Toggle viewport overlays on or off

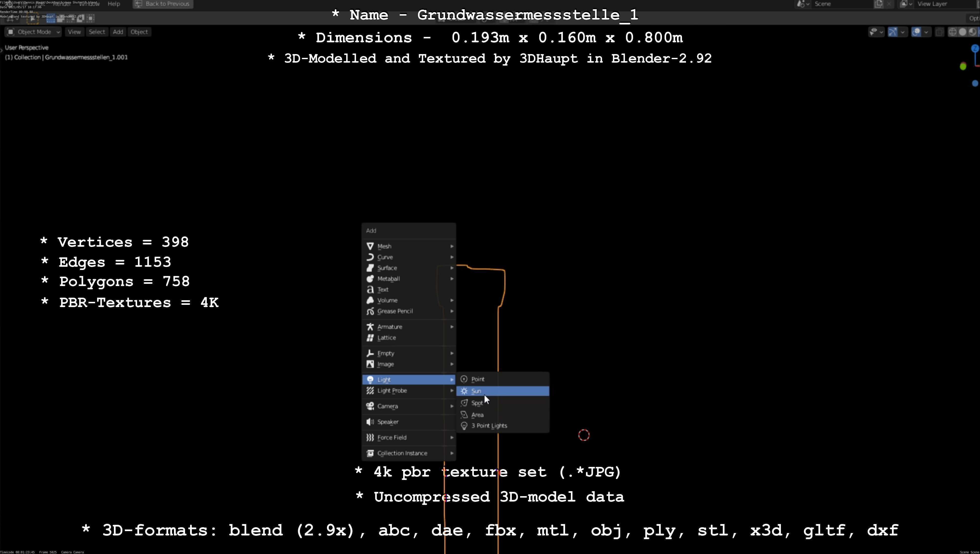click(916, 32)
